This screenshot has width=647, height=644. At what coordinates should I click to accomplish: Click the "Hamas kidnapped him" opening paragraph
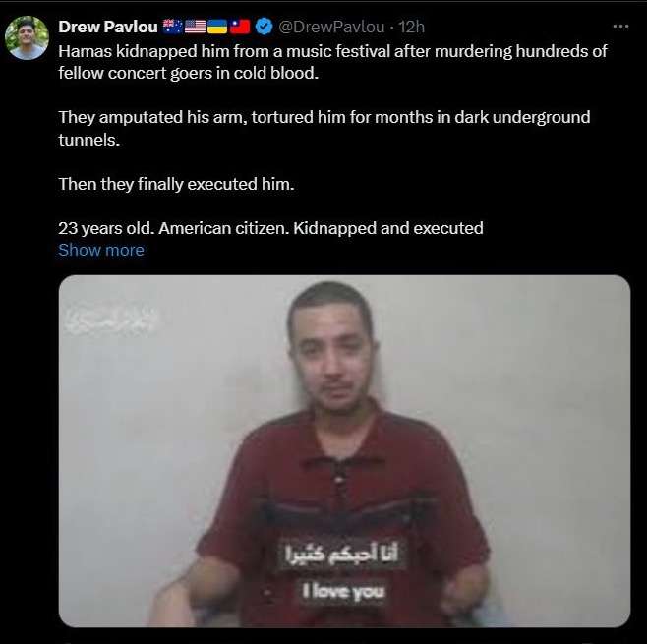click(x=332, y=62)
